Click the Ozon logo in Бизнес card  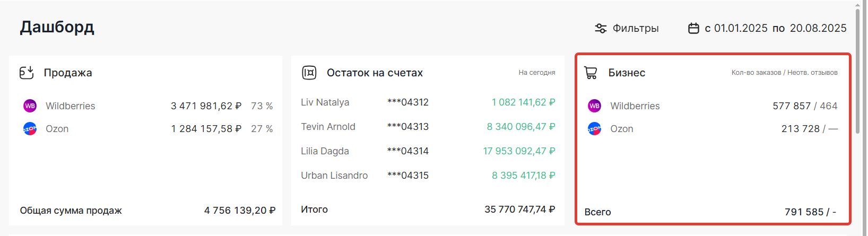pos(594,129)
